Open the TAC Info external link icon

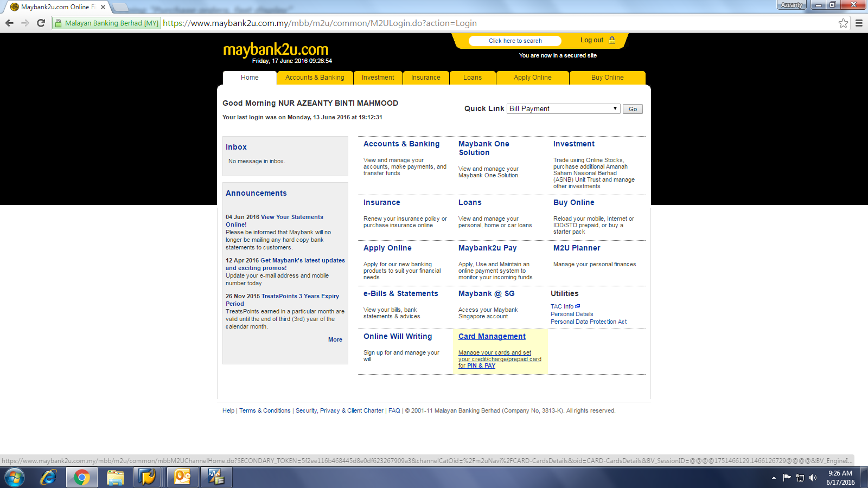point(578,306)
